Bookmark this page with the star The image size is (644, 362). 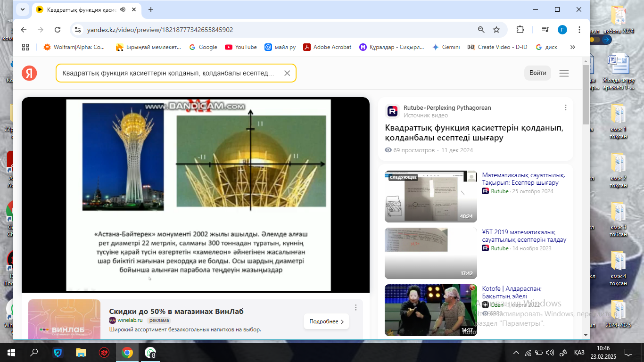pyautogui.click(x=496, y=30)
